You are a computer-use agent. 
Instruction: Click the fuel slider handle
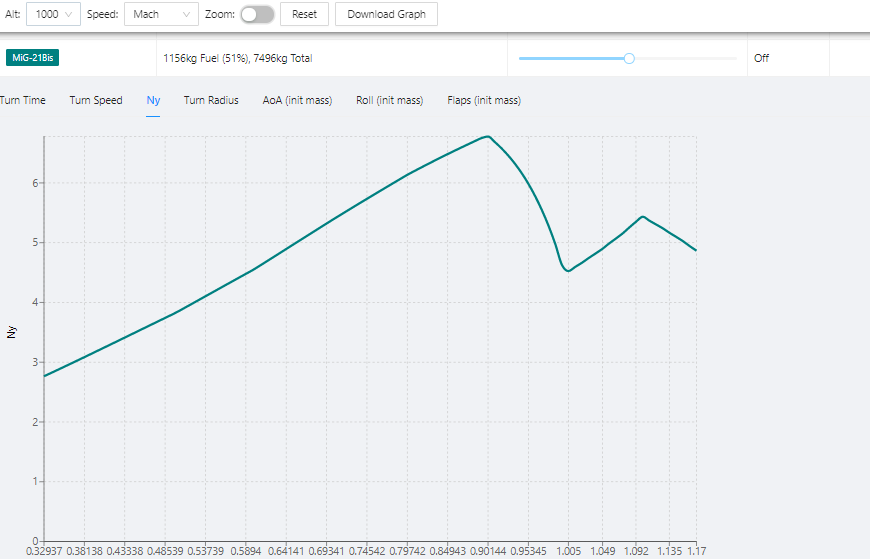629,58
